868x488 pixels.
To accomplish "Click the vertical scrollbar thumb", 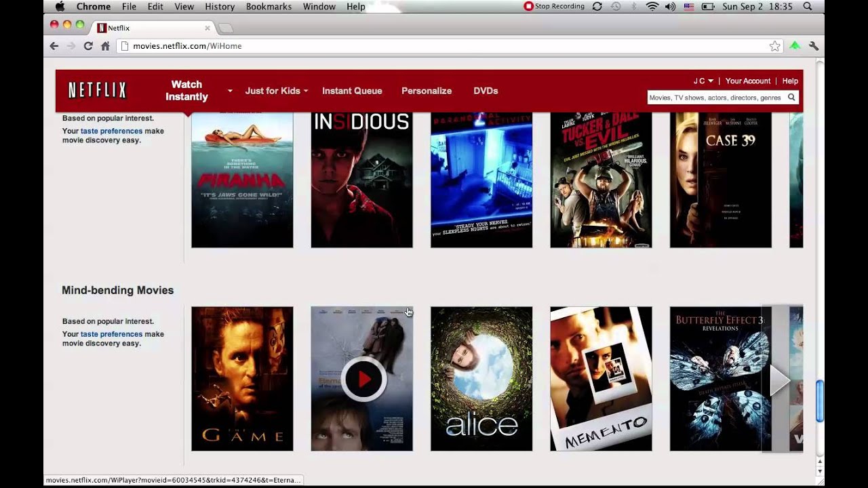I will (819, 401).
